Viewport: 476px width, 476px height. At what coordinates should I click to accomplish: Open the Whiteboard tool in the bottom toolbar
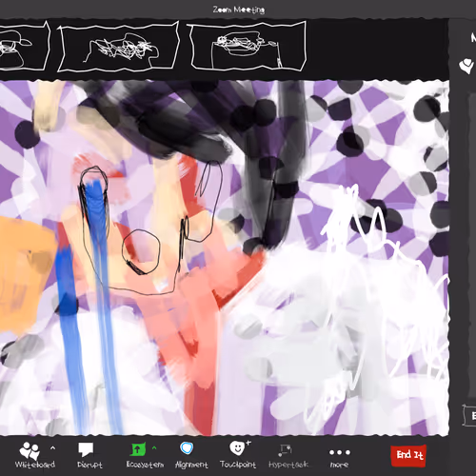coord(34,456)
